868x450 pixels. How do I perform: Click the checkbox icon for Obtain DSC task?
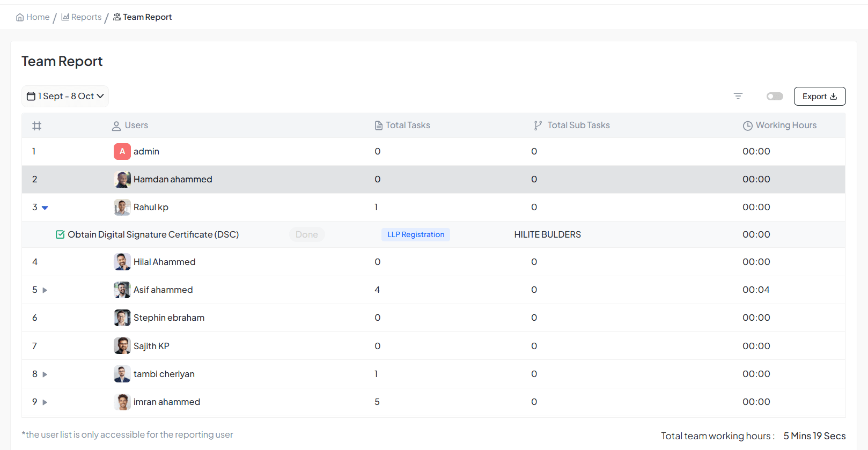click(x=60, y=234)
